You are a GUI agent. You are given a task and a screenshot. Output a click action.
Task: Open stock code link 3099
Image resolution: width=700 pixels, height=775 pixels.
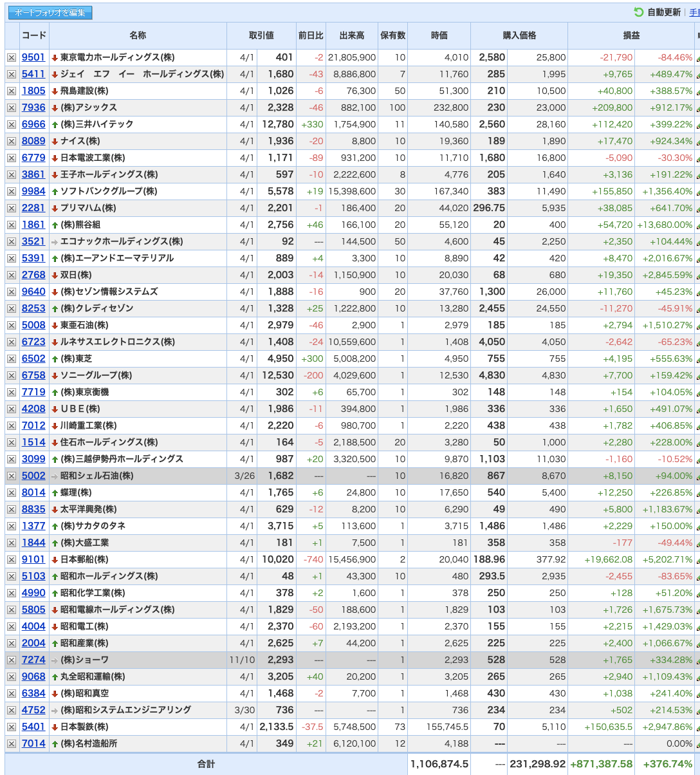[x=33, y=459]
